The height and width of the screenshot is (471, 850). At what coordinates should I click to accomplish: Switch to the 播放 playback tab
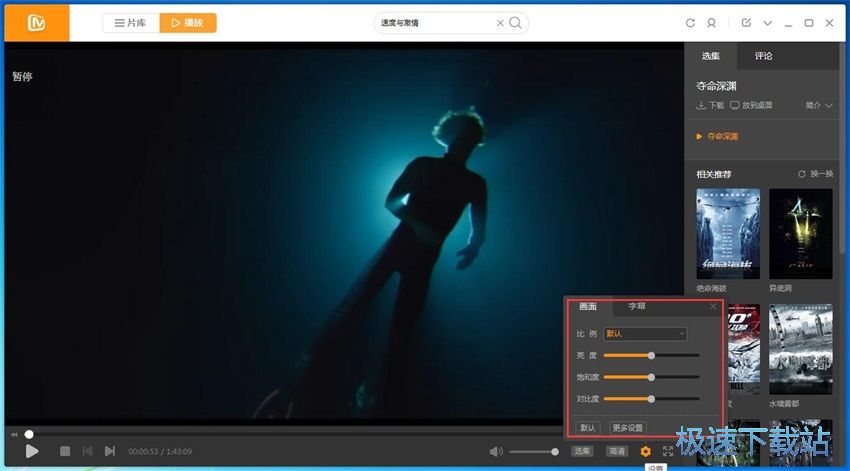188,23
